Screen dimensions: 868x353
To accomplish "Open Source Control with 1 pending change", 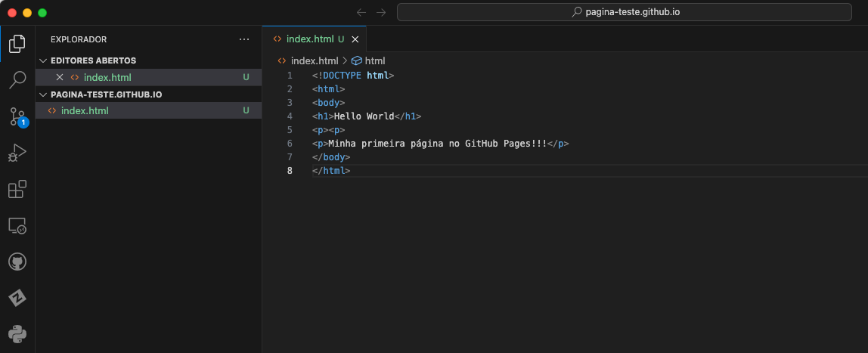I will (17, 116).
